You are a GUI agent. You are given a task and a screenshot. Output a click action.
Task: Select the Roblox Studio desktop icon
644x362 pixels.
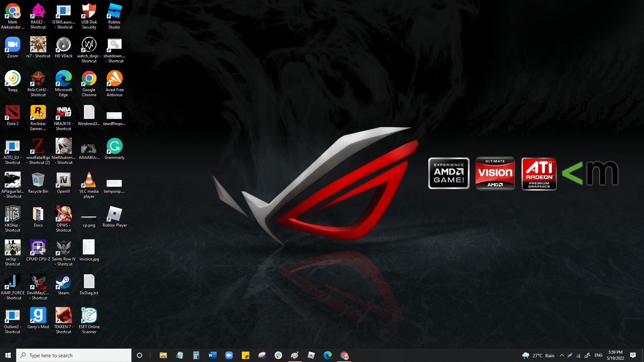click(x=114, y=16)
